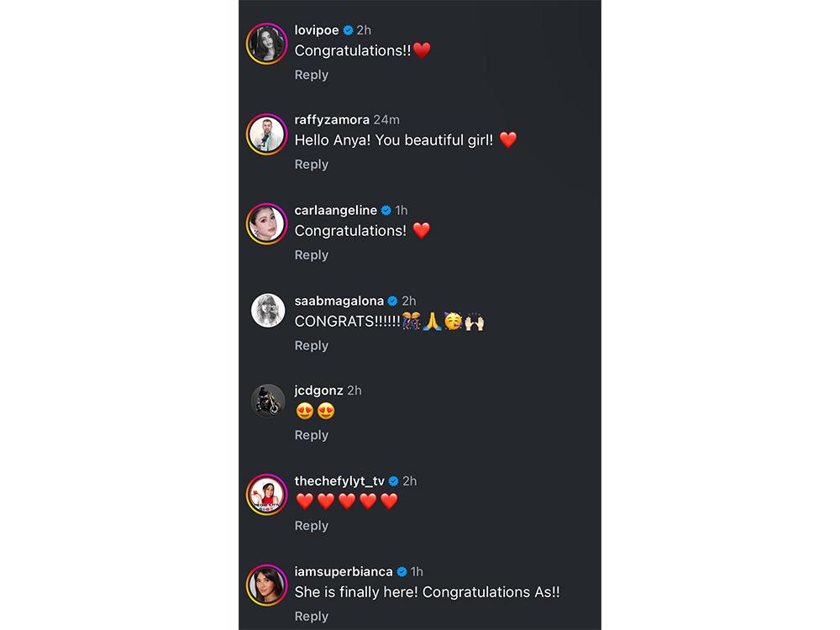
Task: Open the raffyzamora username link
Action: point(332,119)
